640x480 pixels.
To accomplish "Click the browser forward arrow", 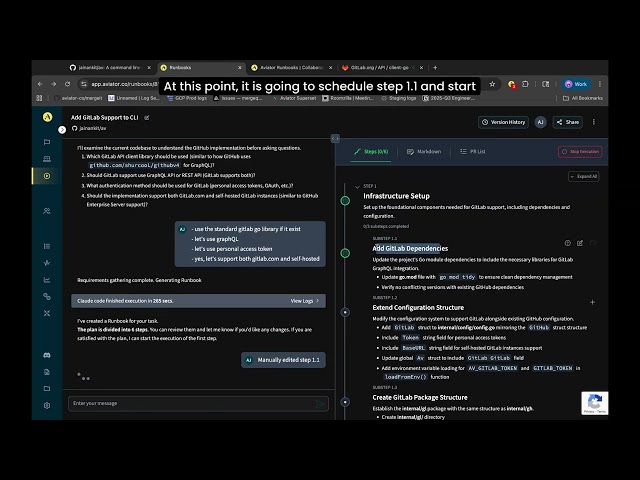I will [x=54, y=84].
